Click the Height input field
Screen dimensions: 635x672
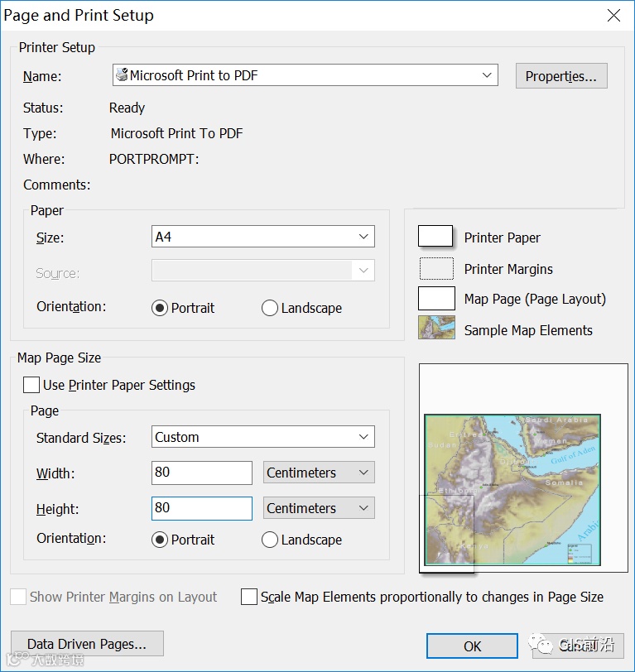[x=201, y=508]
